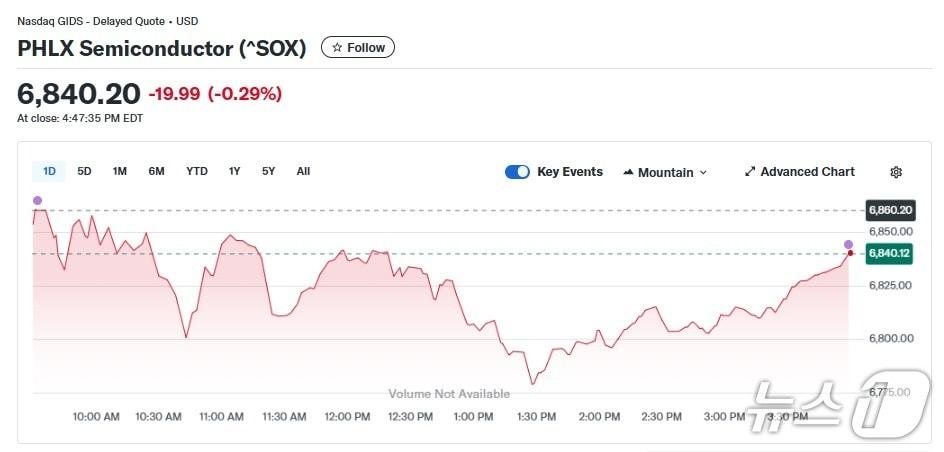
Task: Click the green 6,840.12 current price label
Action: [x=889, y=254]
